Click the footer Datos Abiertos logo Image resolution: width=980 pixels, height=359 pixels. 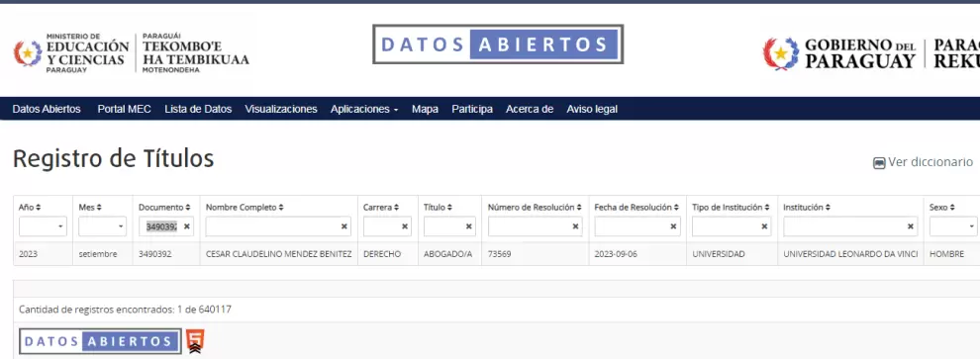coord(100,341)
